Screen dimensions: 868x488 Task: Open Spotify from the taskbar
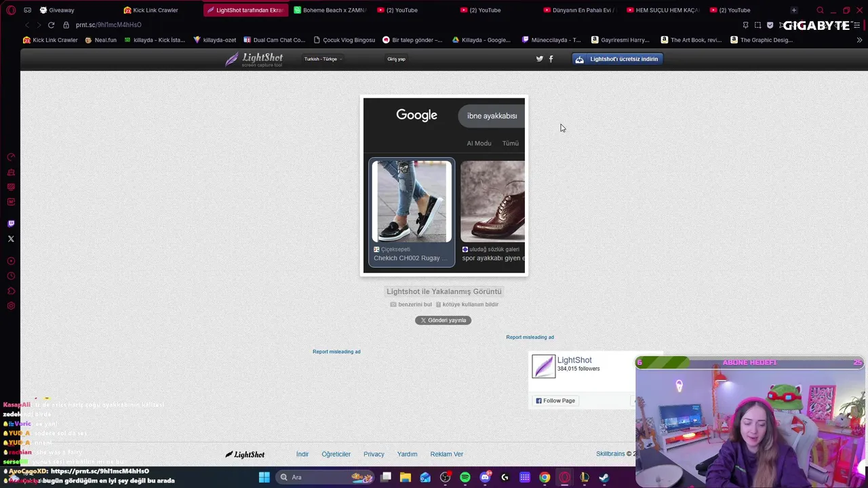465,477
